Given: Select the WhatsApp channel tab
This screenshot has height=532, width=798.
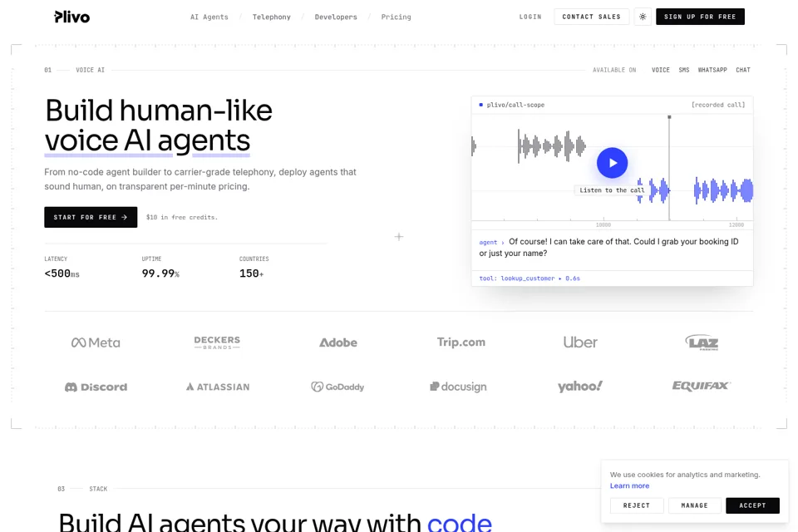Looking at the screenshot, I should [712, 70].
